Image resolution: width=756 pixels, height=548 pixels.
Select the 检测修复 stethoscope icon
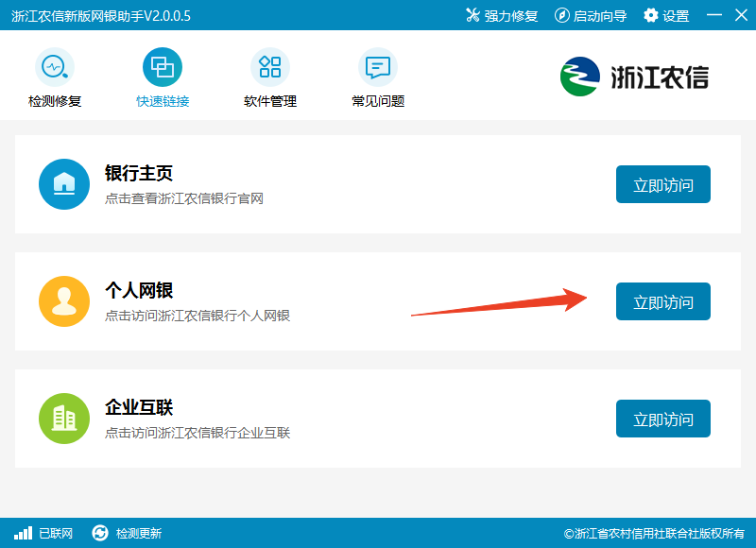[x=54, y=68]
